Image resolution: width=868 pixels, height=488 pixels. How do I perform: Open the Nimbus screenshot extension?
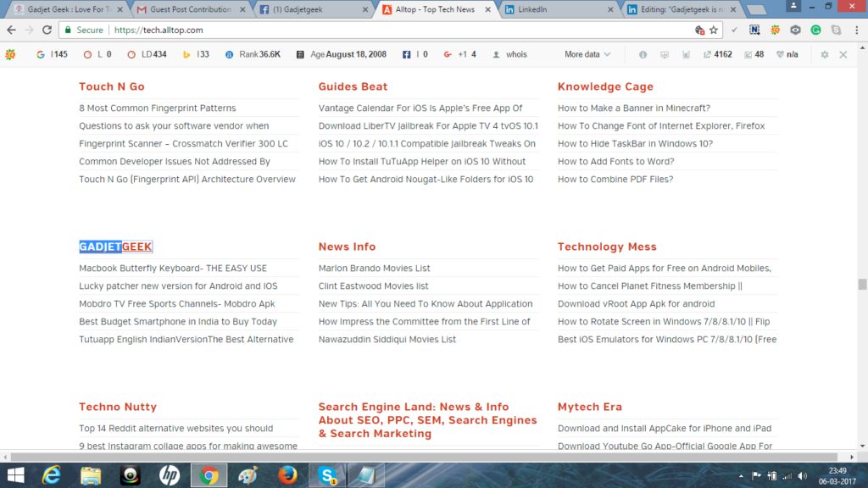click(754, 30)
